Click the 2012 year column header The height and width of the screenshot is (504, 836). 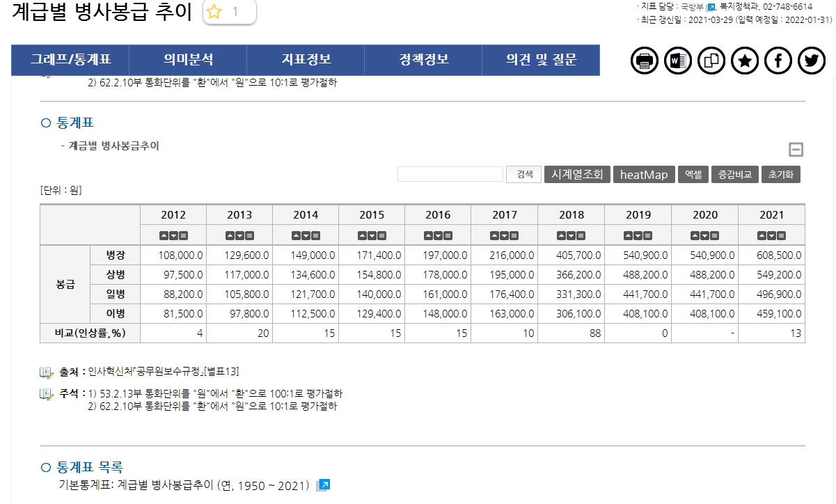coord(173,215)
